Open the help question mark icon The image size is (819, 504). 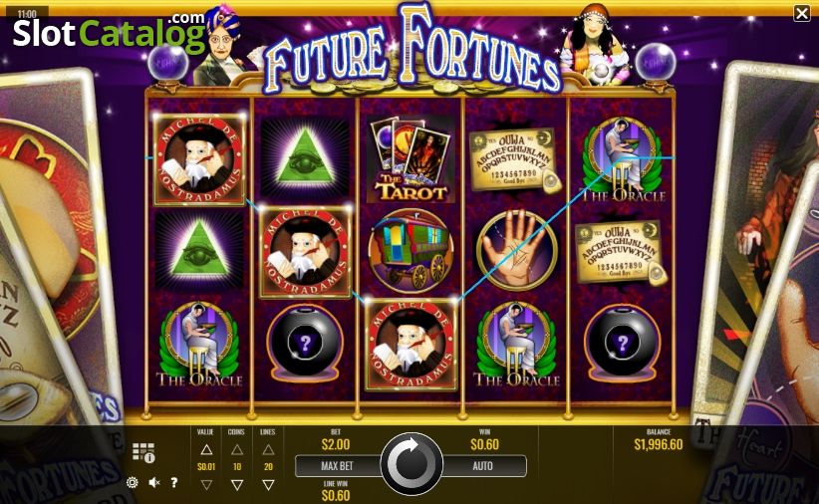coord(174,483)
